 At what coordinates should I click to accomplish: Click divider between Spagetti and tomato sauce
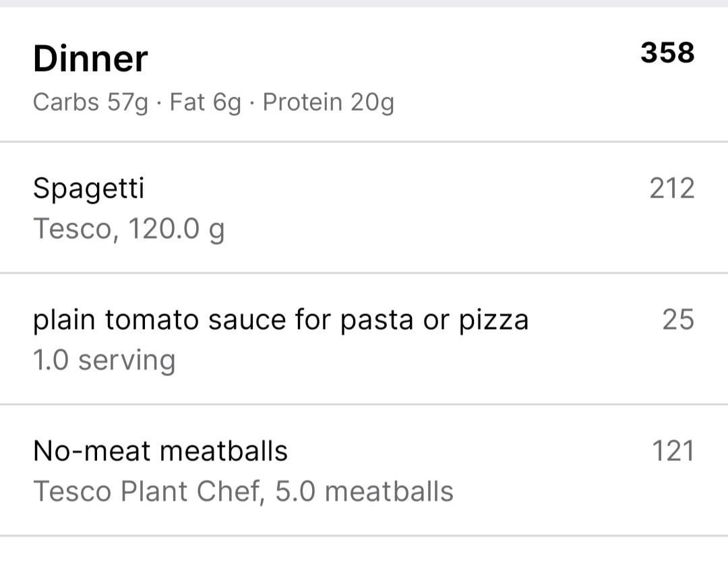pyautogui.click(x=364, y=273)
